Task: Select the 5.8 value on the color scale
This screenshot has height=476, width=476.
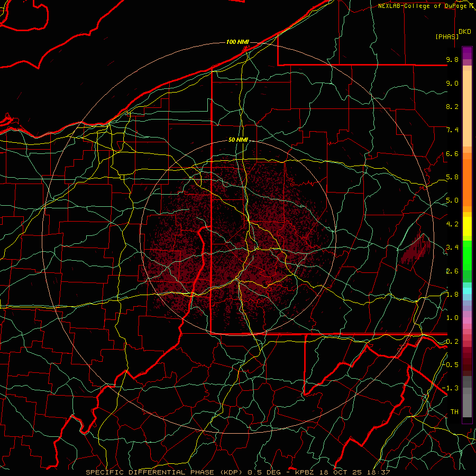Action: [452, 177]
